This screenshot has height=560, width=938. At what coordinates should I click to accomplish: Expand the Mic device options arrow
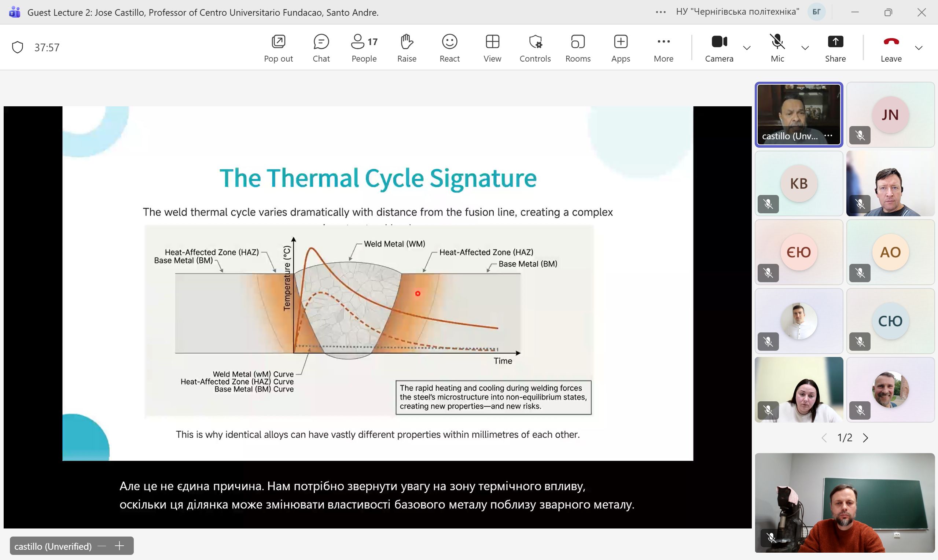(x=805, y=48)
